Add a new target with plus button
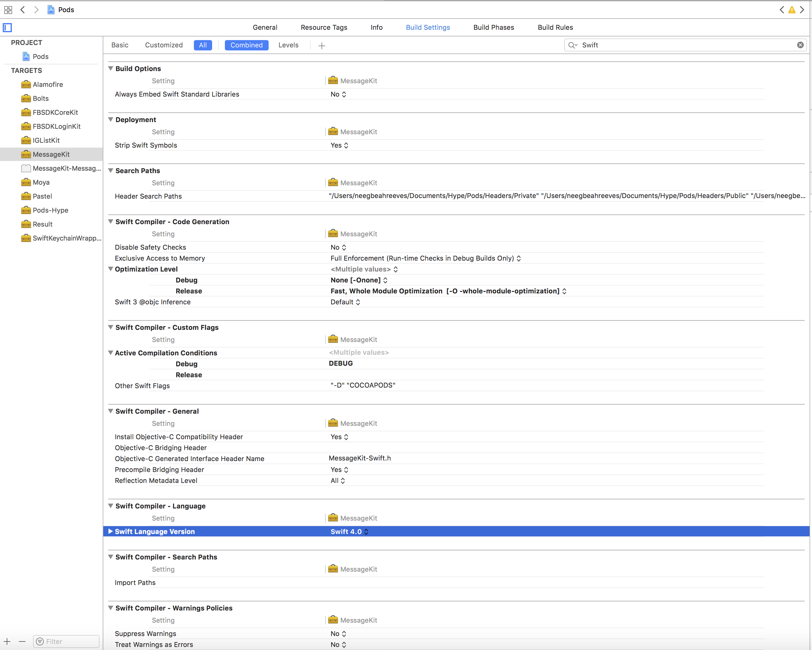Viewport: 812px width, 650px height. click(7, 641)
